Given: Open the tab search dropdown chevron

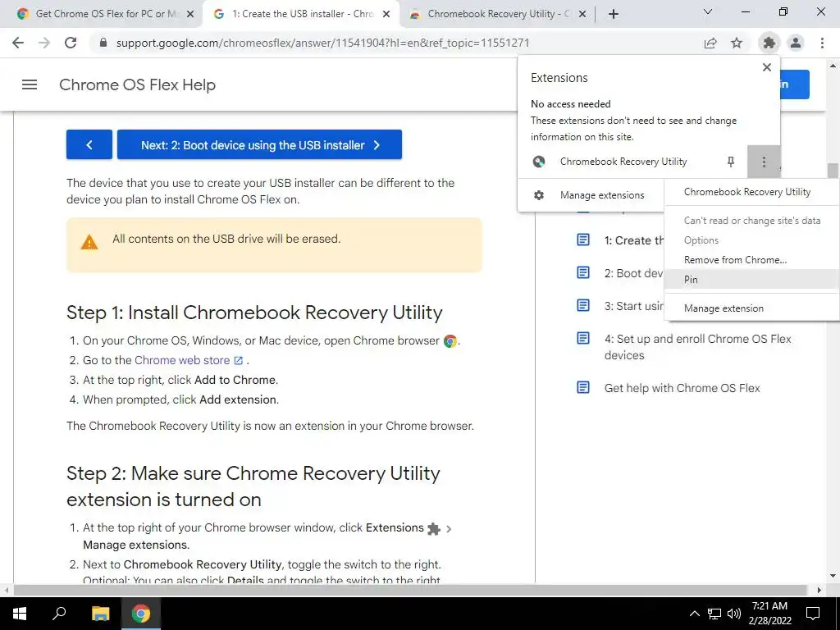Looking at the screenshot, I should click(708, 11).
